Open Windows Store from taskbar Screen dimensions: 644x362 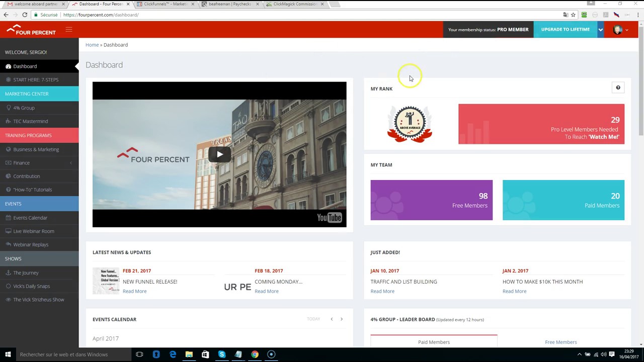(x=205, y=354)
